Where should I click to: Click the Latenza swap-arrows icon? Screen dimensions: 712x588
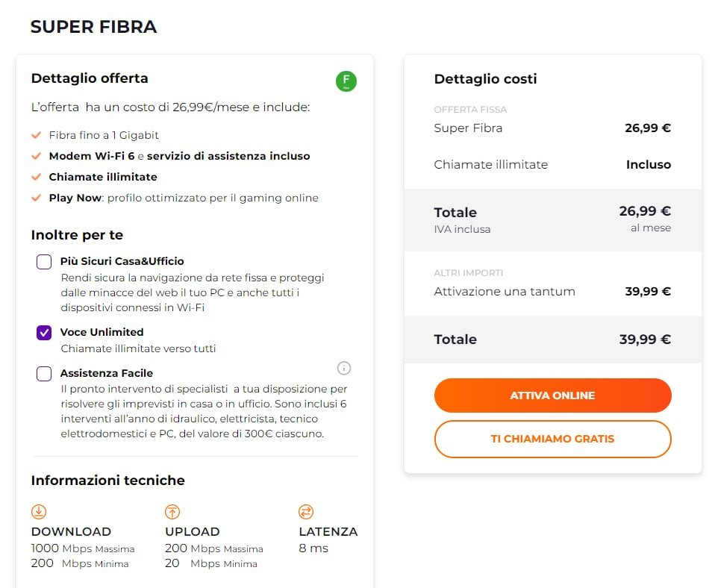coord(306,512)
